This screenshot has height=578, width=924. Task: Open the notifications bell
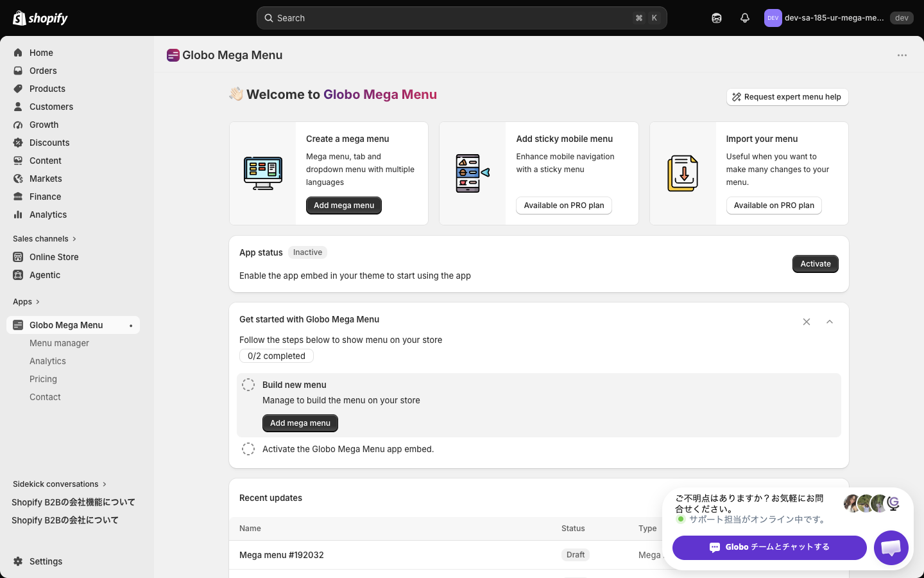coord(745,18)
